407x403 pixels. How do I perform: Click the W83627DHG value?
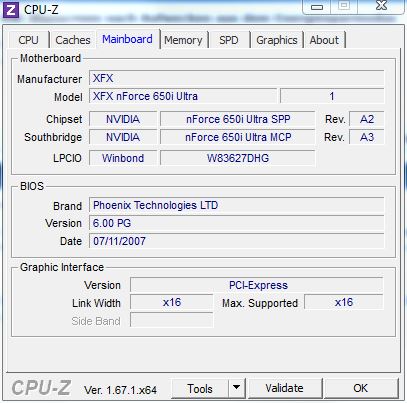click(238, 158)
